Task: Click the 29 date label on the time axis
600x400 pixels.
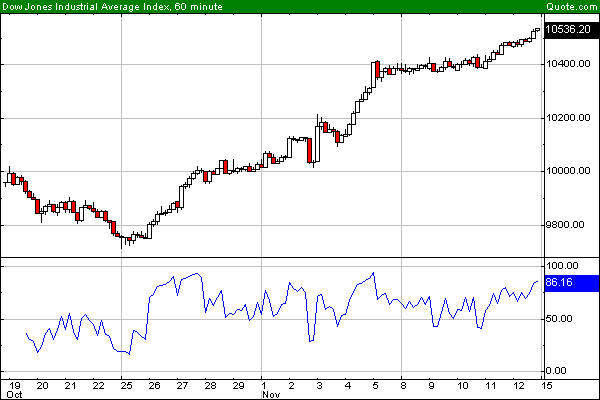Action: (x=238, y=385)
